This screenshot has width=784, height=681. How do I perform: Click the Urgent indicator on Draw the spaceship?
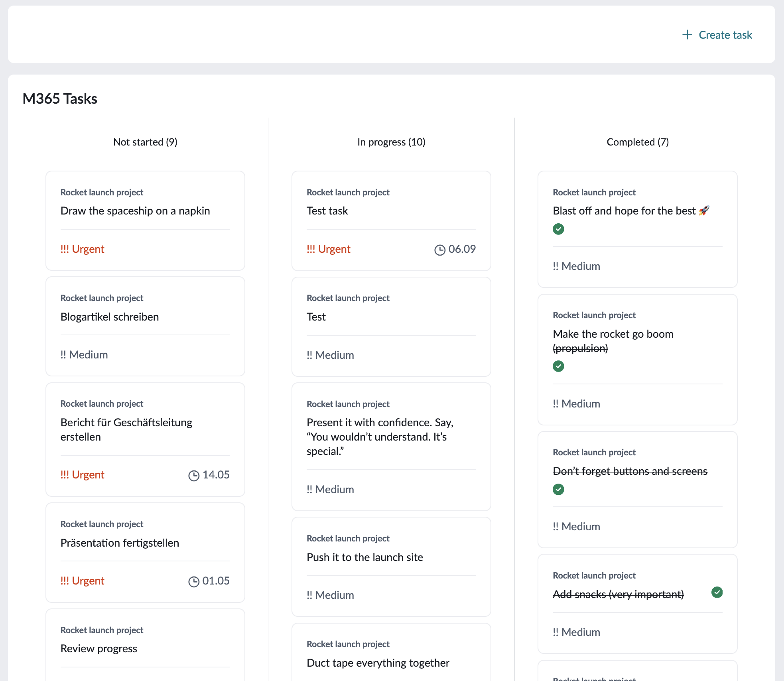pyautogui.click(x=82, y=249)
